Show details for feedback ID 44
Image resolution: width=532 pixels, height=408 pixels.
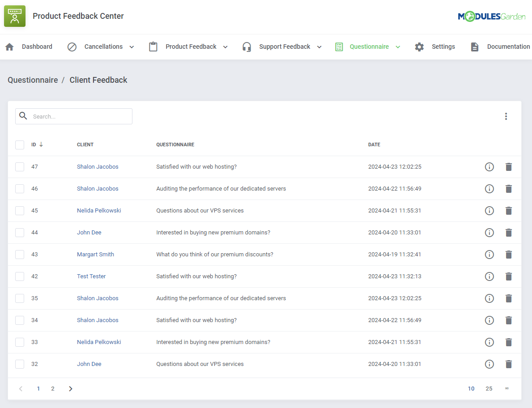click(489, 233)
